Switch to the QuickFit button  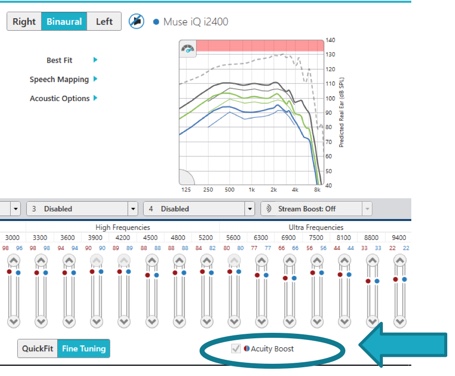pos(37,349)
